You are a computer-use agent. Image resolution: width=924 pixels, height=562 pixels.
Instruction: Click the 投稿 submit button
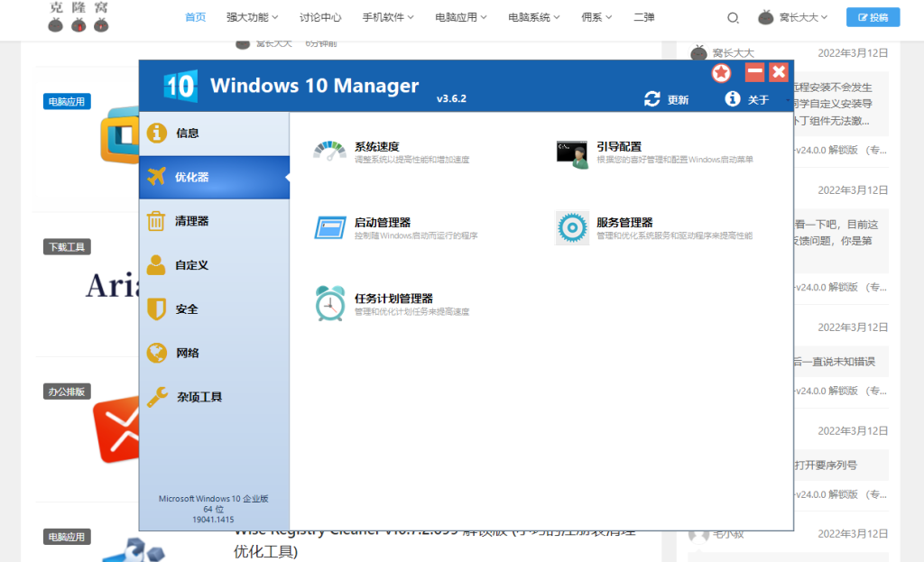(873, 17)
